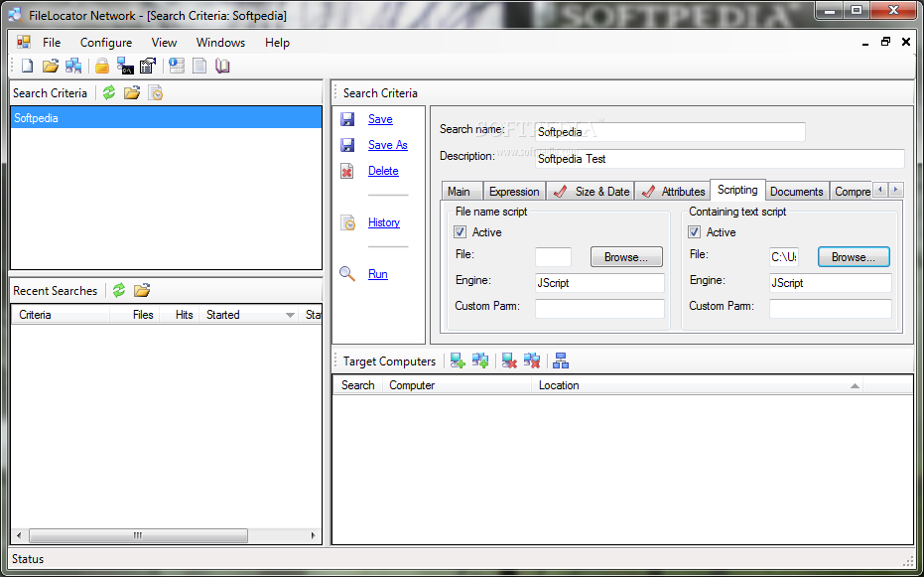Click the computer with console toolbar icon

pos(125,66)
